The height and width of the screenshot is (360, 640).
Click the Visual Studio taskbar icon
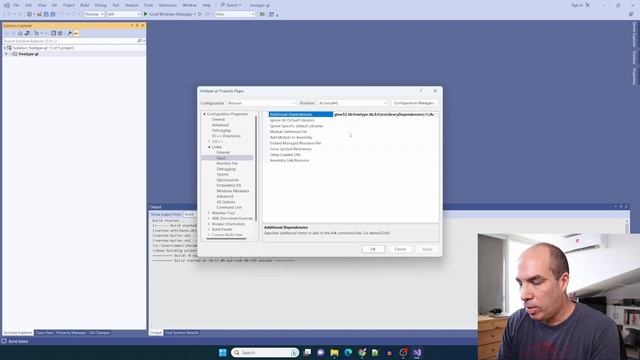point(417,353)
